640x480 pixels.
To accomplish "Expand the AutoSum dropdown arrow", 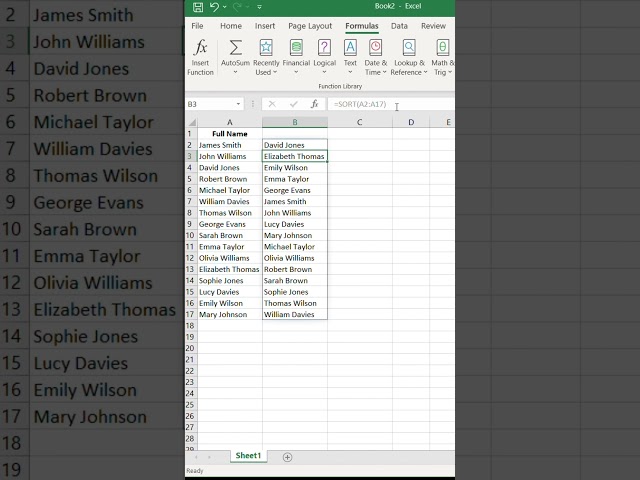I will (236, 72).
